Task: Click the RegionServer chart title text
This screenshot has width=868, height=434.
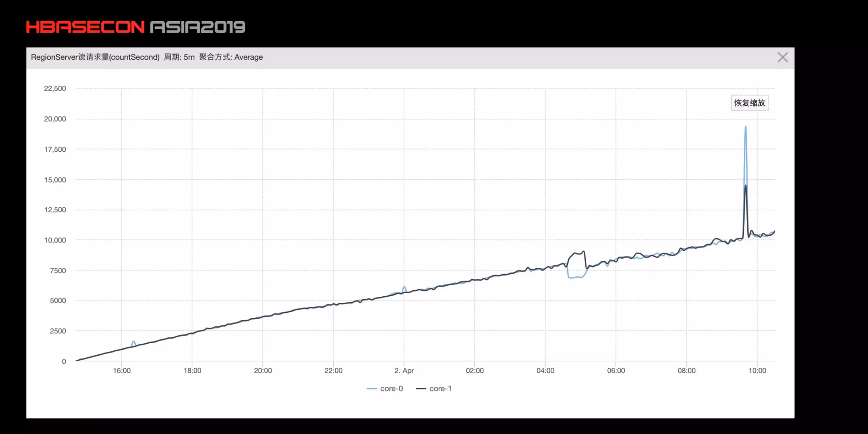Action: tap(147, 57)
